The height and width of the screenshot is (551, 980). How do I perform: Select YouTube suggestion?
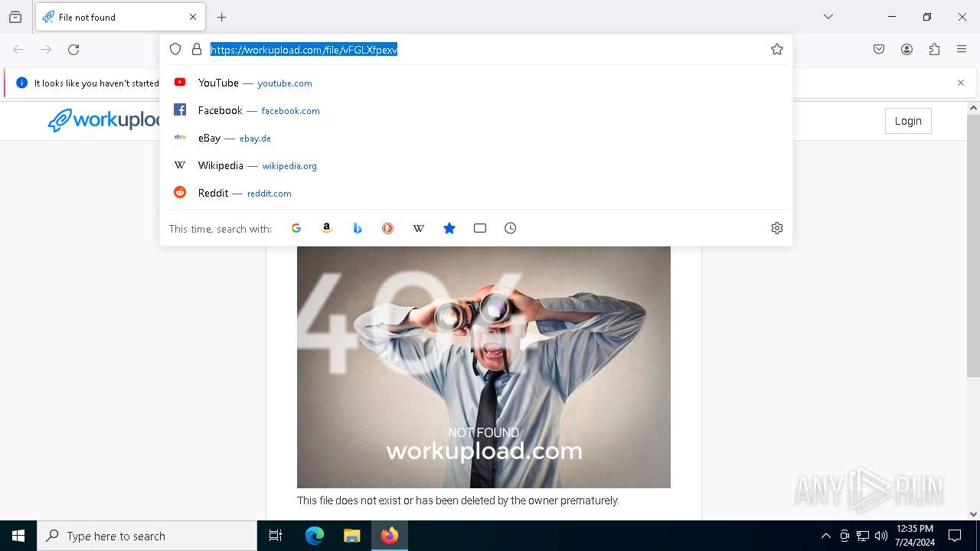[x=475, y=83]
